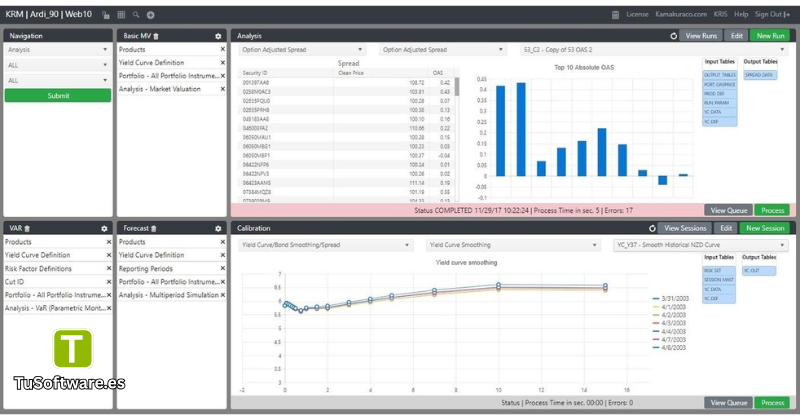The image size is (800, 420).
Task: Open SPREAD DATA output table
Action: 759,75
